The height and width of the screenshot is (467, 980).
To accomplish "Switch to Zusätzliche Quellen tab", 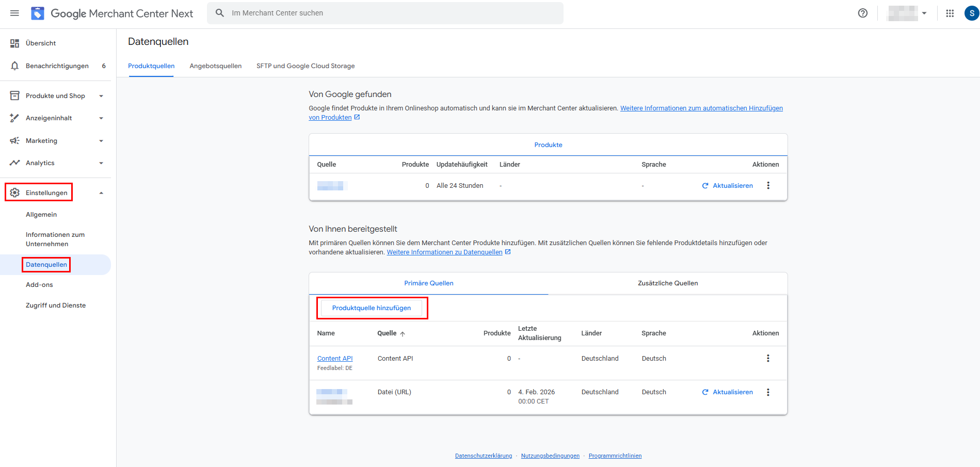I will [668, 283].
